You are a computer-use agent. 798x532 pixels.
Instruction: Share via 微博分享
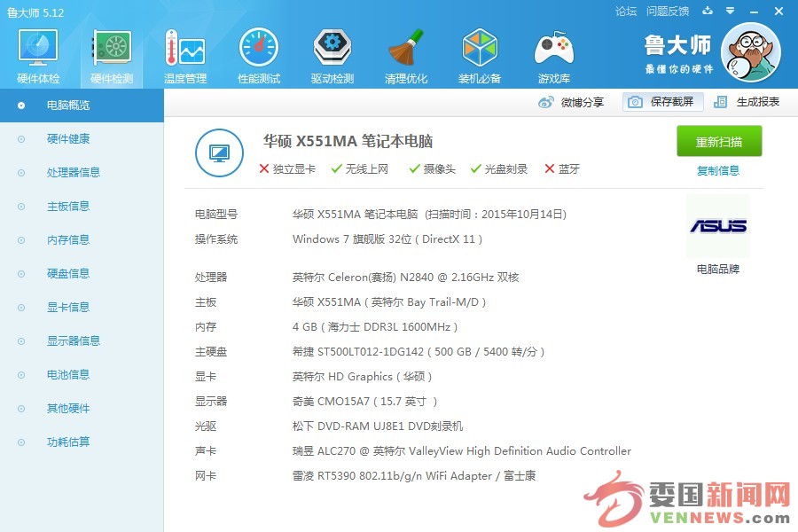pyautogui.click(x=570, y=102)
